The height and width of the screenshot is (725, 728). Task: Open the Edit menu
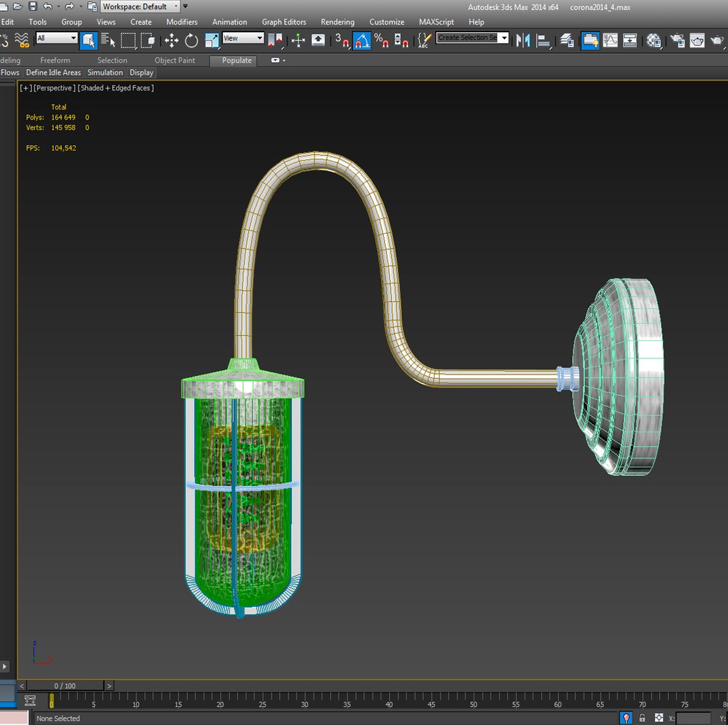pos(7,22)
